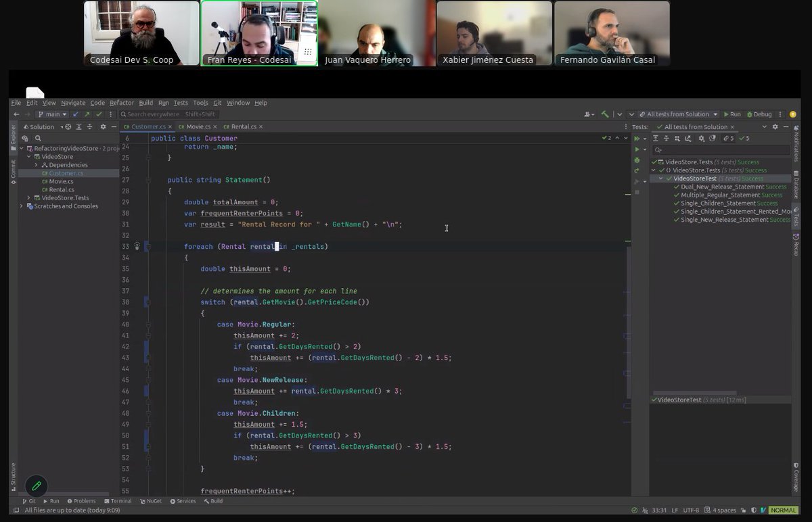Viewport: 812px width, 522px height.
Task: Start the Debug configuration
Action: click(x=759, y=114)
